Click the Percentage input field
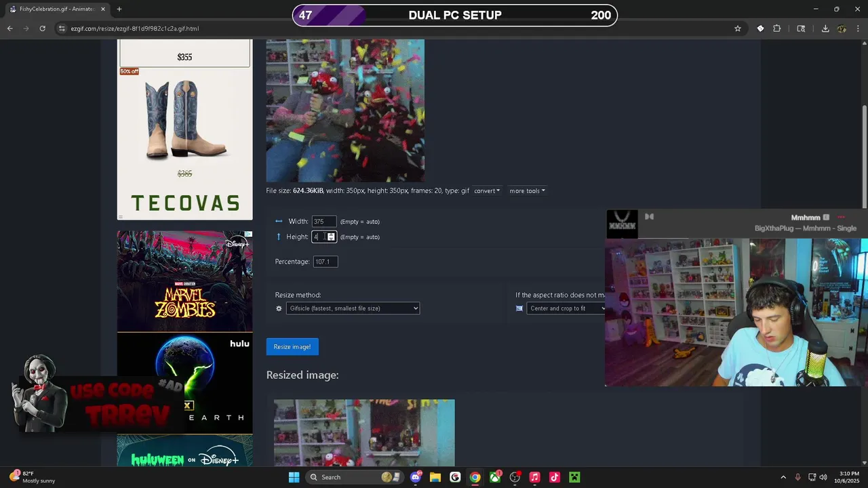This screenshot has height=488, width=868. click(x=325, y=262)
